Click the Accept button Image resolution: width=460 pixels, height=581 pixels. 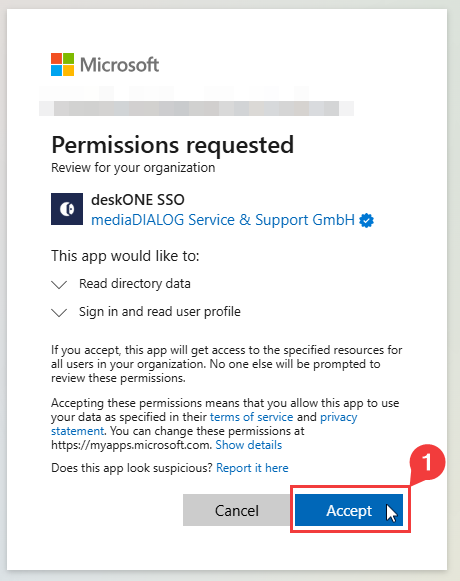point(348,510)
